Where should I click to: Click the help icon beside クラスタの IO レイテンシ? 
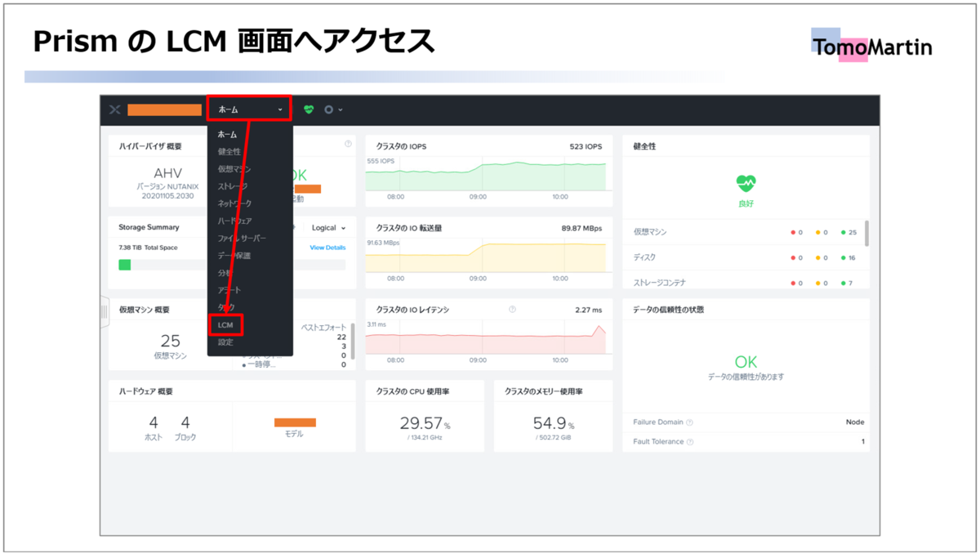[512, 310]
